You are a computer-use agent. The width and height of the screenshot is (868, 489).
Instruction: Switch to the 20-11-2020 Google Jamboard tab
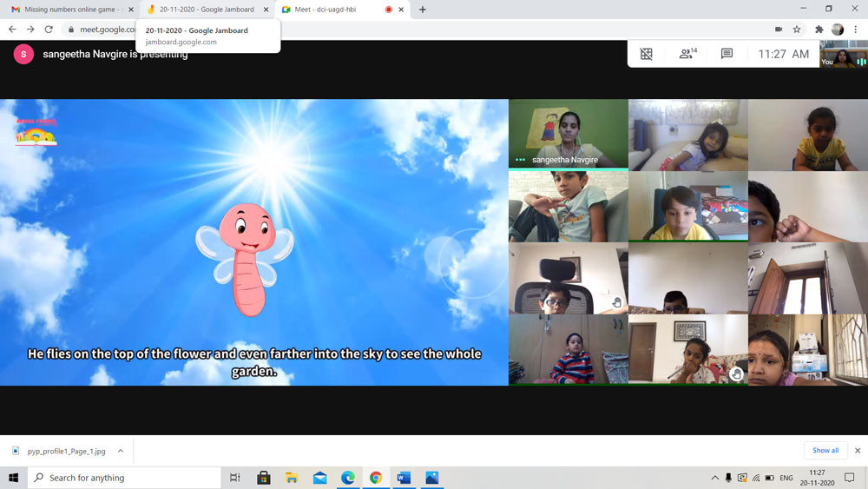206,10
